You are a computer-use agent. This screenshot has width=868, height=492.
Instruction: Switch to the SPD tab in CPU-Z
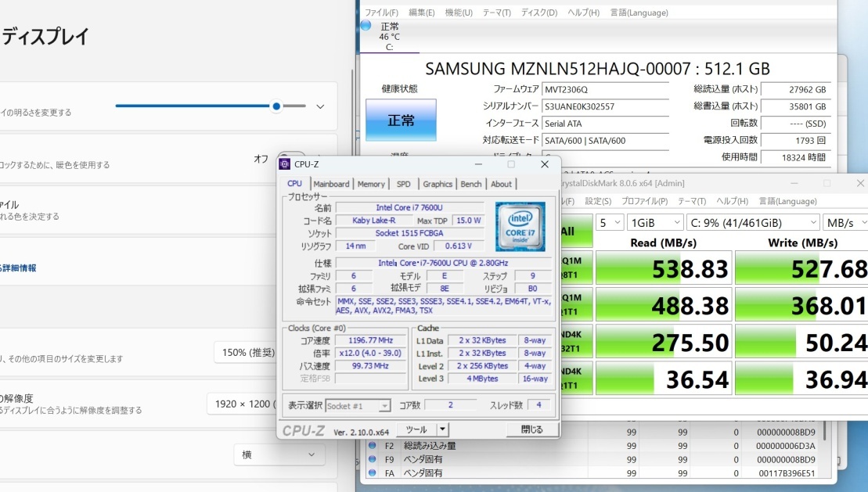coord(404,185)
